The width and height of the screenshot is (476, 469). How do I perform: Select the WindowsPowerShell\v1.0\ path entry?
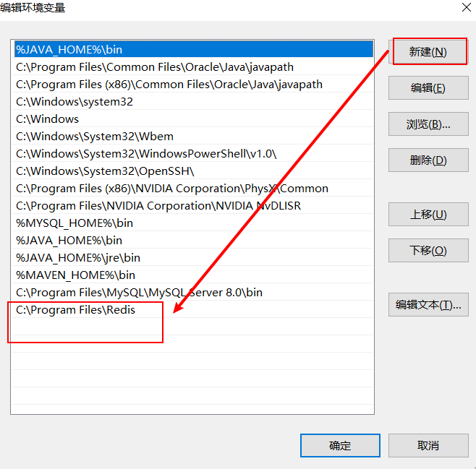pyautogui.click(x=192, y=154)
